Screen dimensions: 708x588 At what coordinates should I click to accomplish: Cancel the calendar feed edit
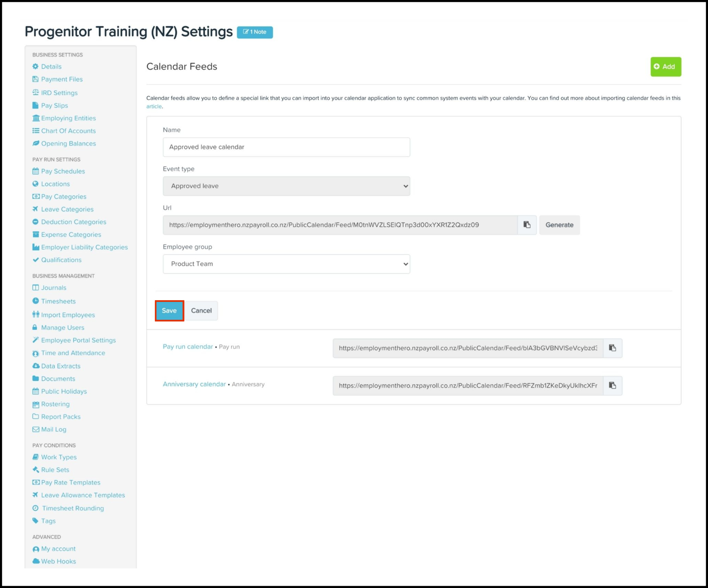tap(201, 310)
